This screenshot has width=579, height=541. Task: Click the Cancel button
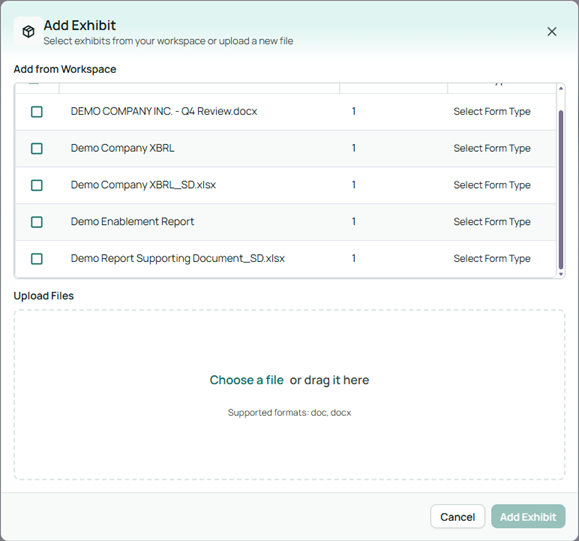pos(458,517)
